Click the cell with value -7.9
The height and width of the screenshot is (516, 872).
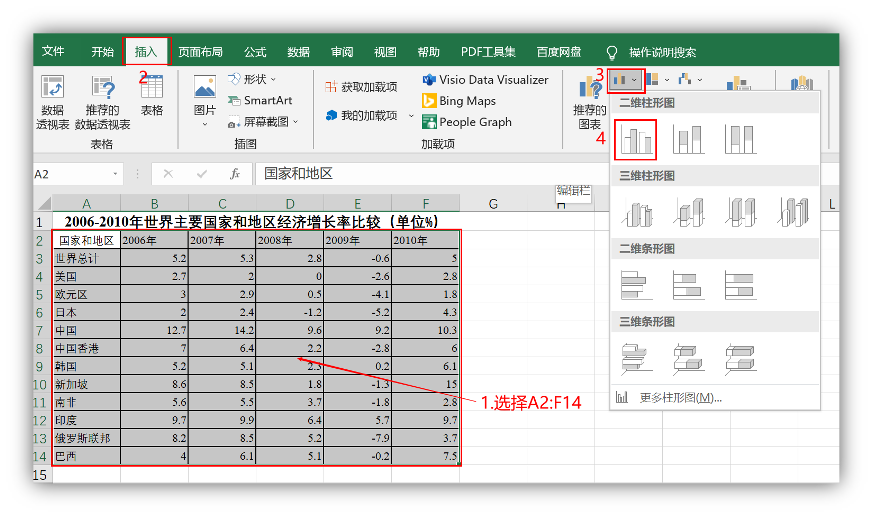(358, 438)
